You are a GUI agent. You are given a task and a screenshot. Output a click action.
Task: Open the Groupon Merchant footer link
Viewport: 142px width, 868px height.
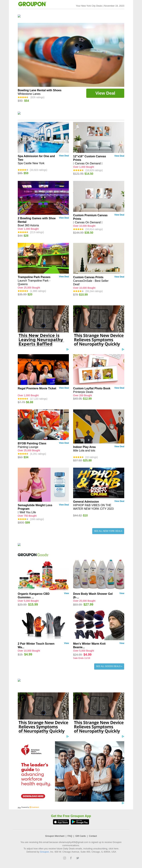point(55,836)
